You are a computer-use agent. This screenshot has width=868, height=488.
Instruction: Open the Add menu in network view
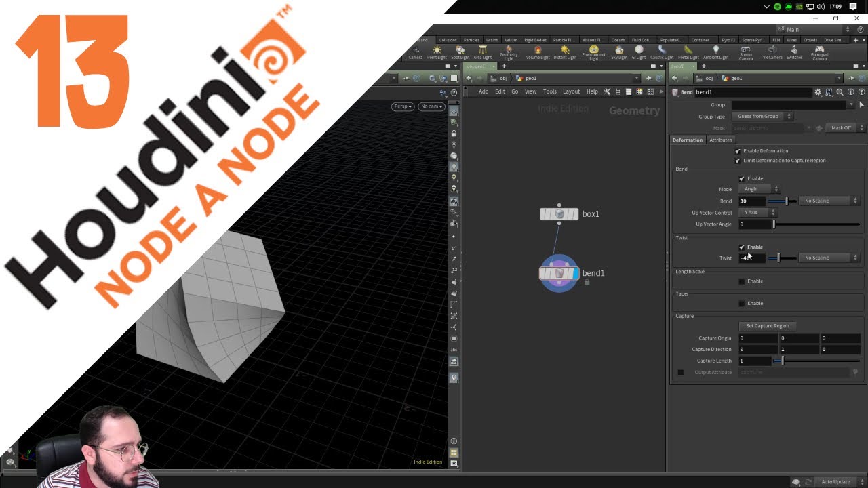tap(484, 91)
